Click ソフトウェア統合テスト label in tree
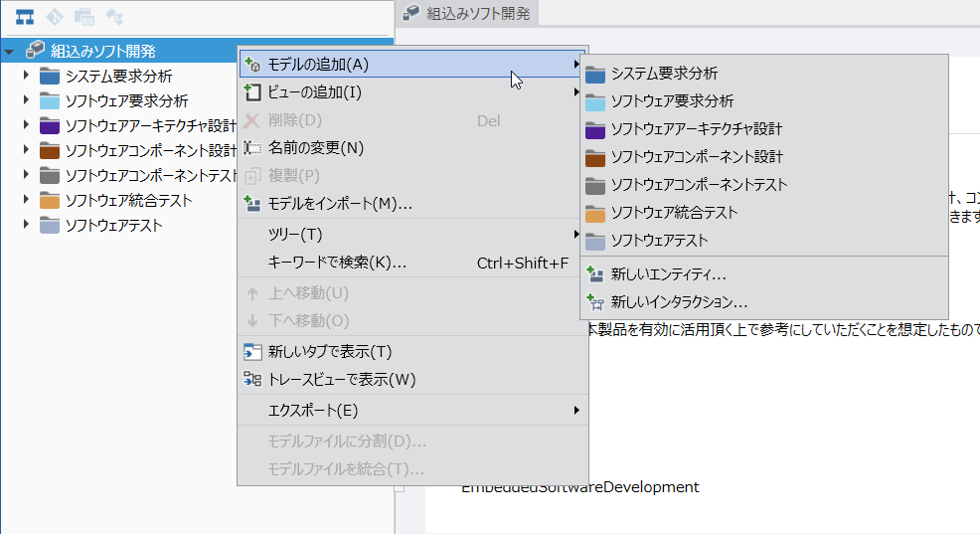Image resolution: width=980 pixels, height=534 pixels. pos(129,201)
